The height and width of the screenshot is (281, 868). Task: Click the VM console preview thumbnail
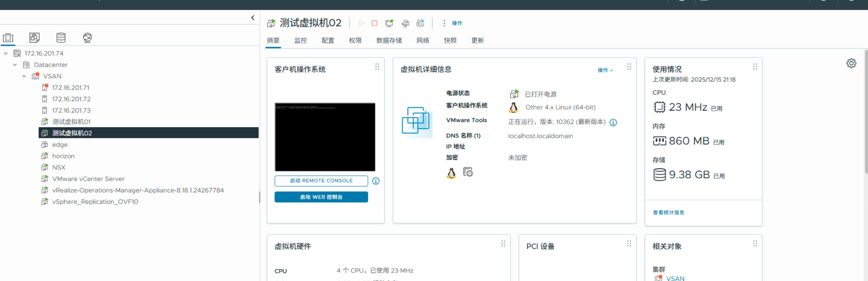tap(325, 137)
